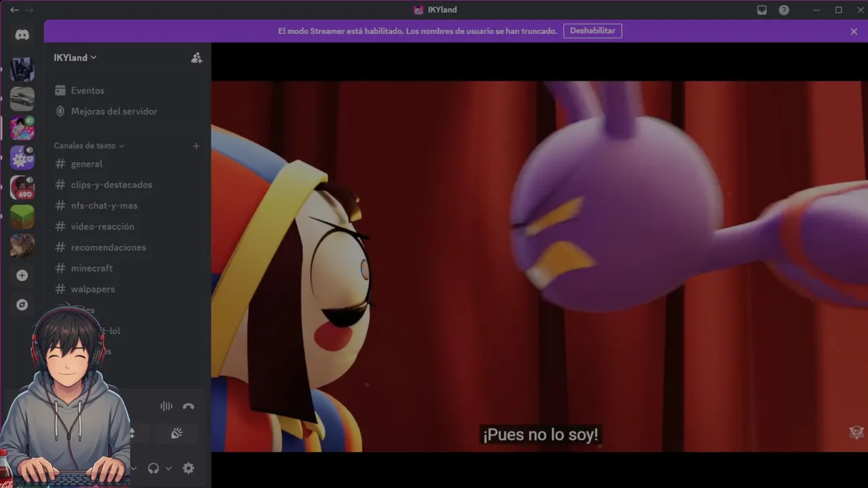Open the soundboard megaphone button

click(x=176, y=433)
